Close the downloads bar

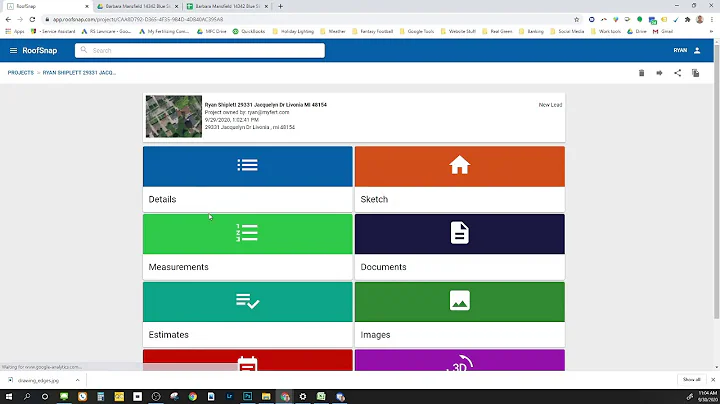coord(713,380)
